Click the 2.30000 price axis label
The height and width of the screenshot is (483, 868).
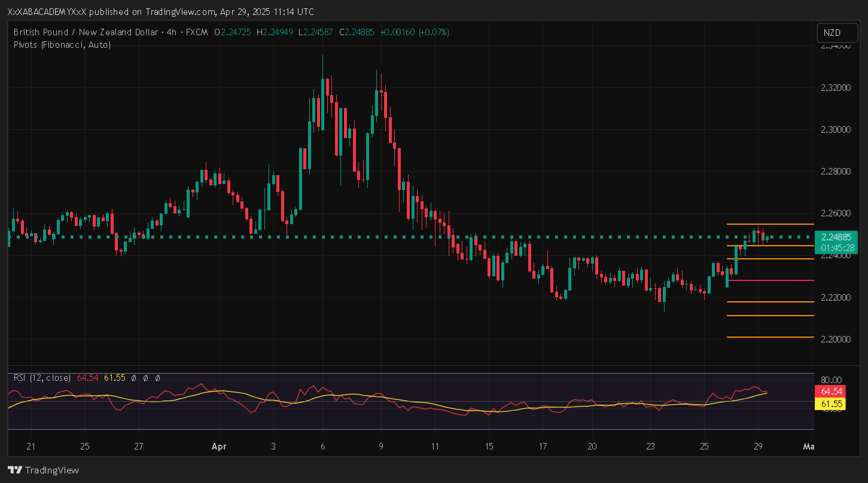pyautogui.click(x=835, y=130)
